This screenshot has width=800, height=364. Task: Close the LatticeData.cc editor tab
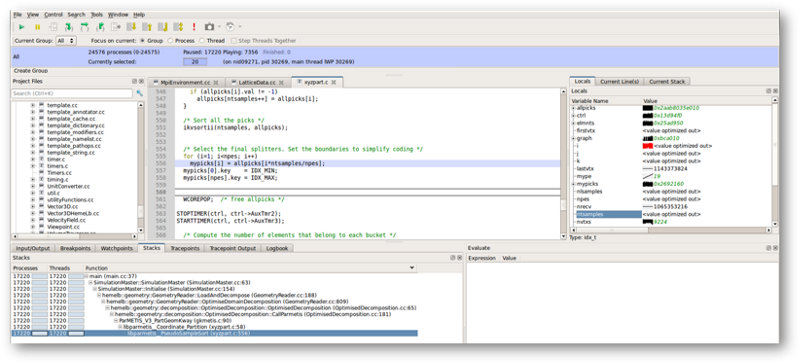pyautogui.click(x=282, y=82)
